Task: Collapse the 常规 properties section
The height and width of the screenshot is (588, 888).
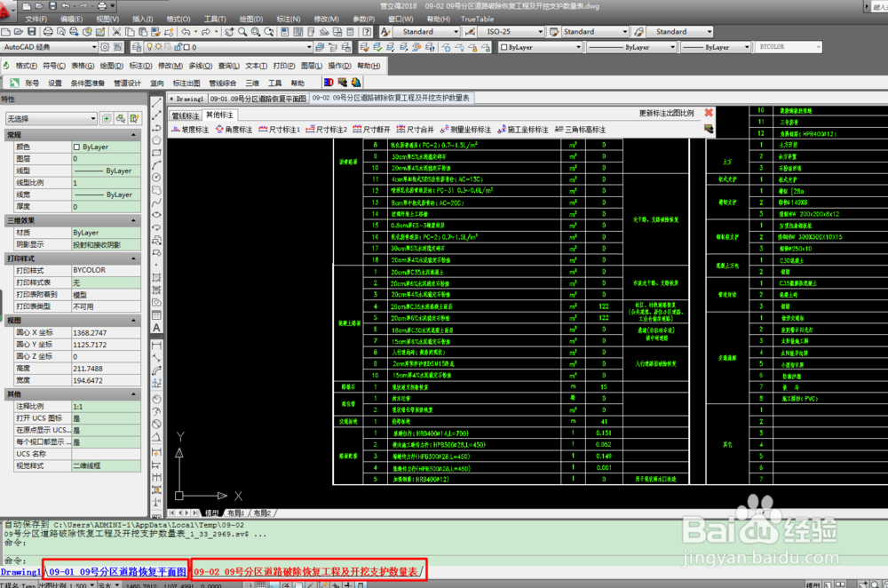Action: pyautogui.click(x=134, y=135)
